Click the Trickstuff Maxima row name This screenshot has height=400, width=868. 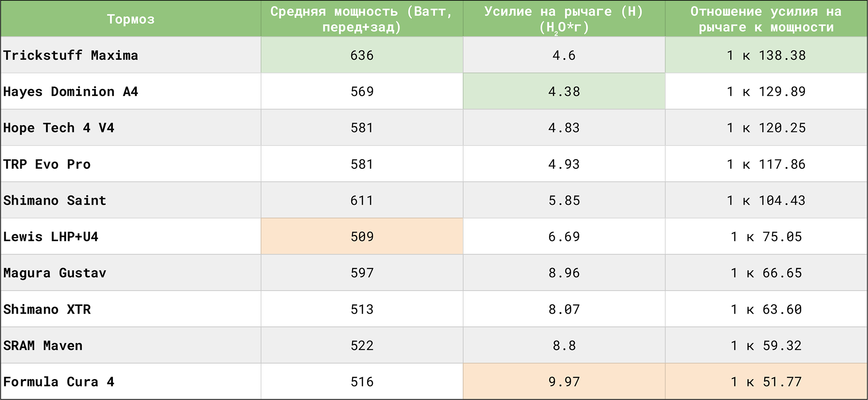pyautogui.click(x=71, y=55)
